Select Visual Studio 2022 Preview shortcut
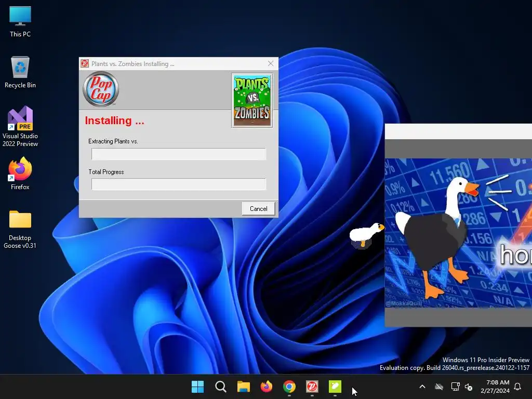Viewport: 532px width, 399px height. 20,126
